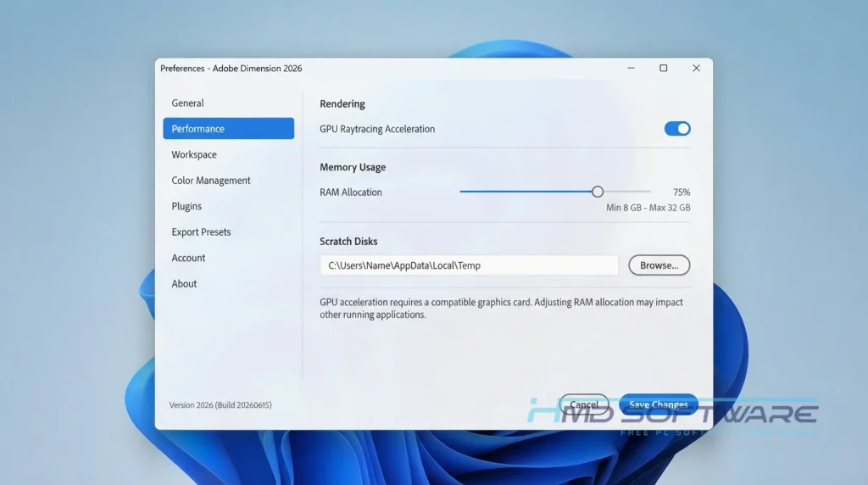Click the RAM Allocation slider handle

pyautogui.click(x=598, y=192)
